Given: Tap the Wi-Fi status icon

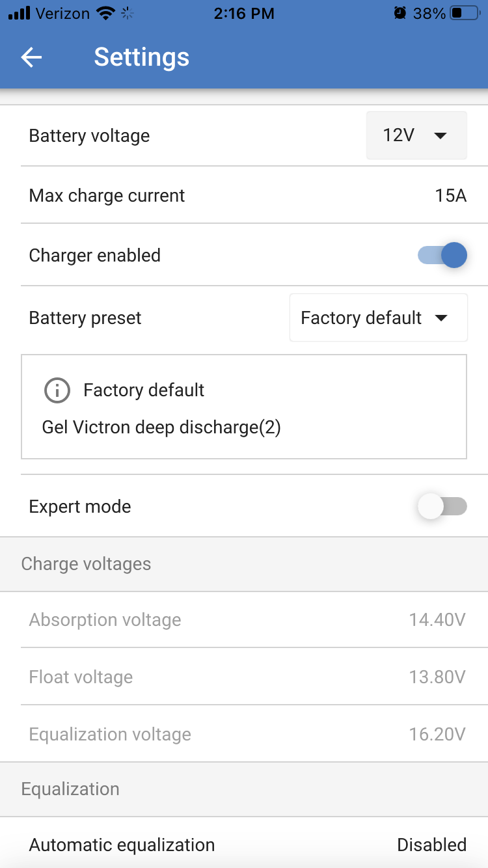Looking at the screenshot, I should click(105, 13).
